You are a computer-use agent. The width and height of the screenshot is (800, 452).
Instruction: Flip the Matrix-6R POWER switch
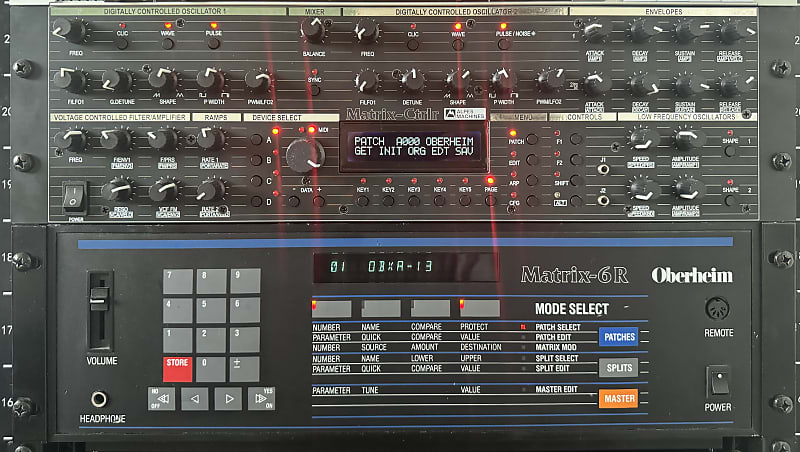point(718,382)
